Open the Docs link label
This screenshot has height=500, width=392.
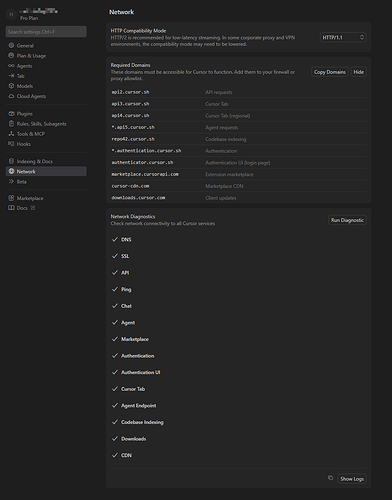pyautogui.click(x=22, y=208)
